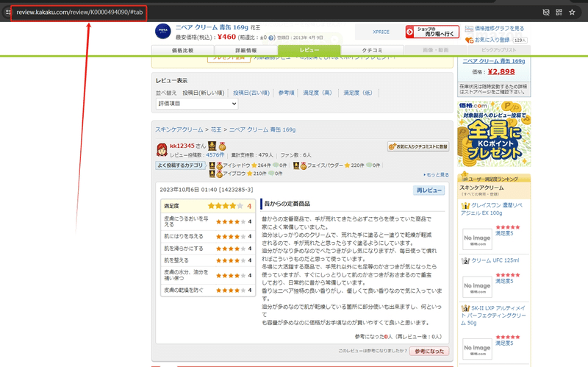Click No Image thumbnail under クリーム UFC

click(x=477, y=287)
